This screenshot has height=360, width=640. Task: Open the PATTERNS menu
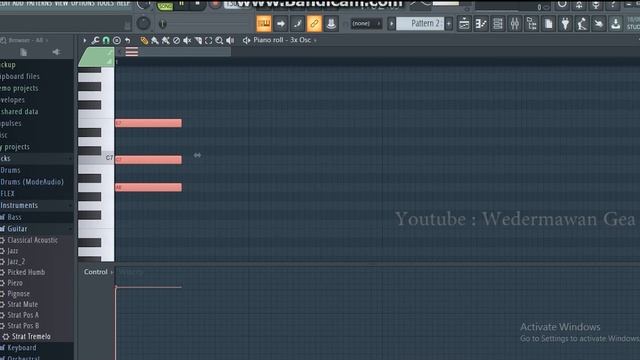point(39,3)
